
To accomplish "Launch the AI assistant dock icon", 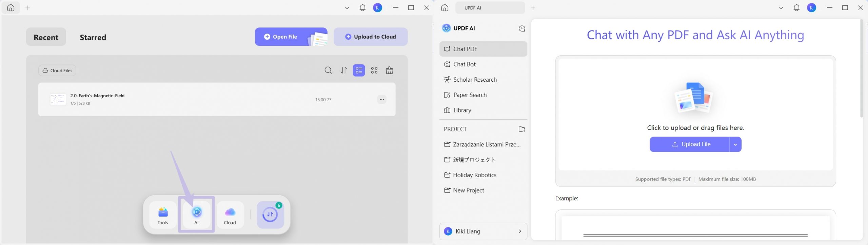I will [196, 215].
